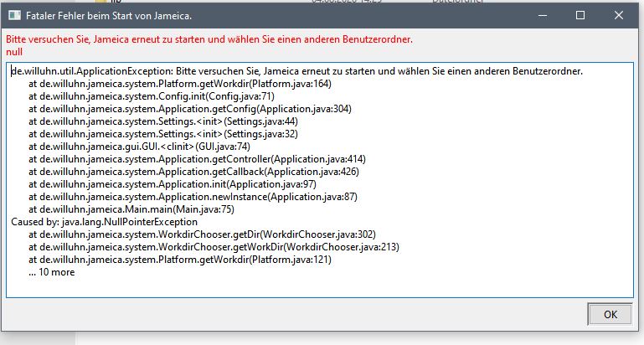Image resolution: width=644 pixels, height=345 pixels.
Task: Click the '... 10 more' line
Action: (x=51, y=272)
